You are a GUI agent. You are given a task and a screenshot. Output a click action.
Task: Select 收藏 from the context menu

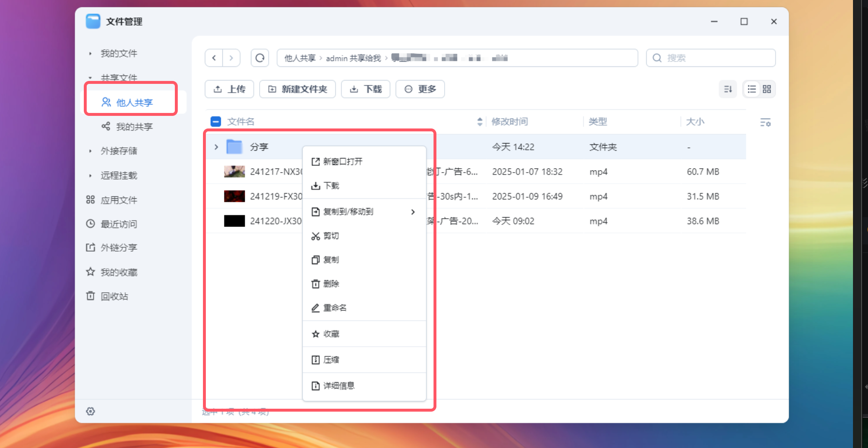pyautogui.click(x=364, y=334)
